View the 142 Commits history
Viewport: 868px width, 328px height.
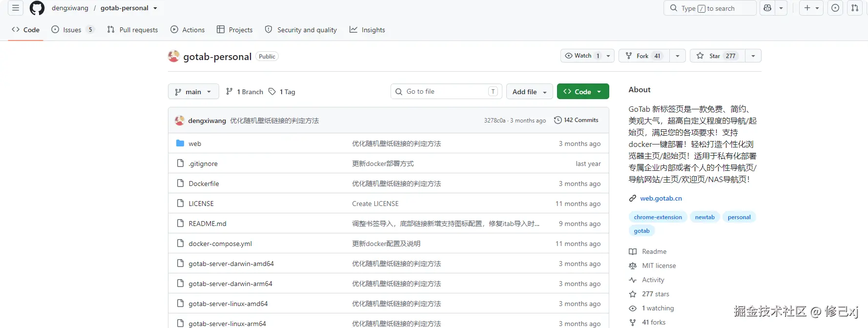[x=576, y=120]
